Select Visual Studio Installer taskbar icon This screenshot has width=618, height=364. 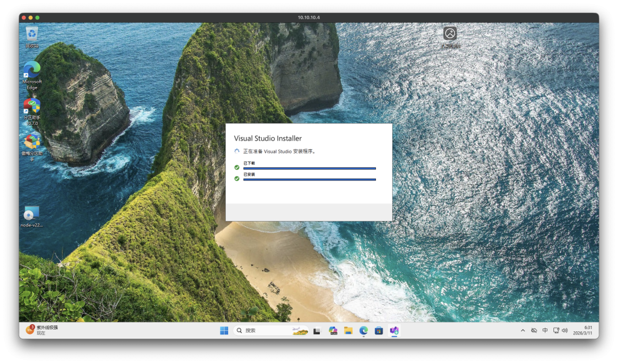394,331
